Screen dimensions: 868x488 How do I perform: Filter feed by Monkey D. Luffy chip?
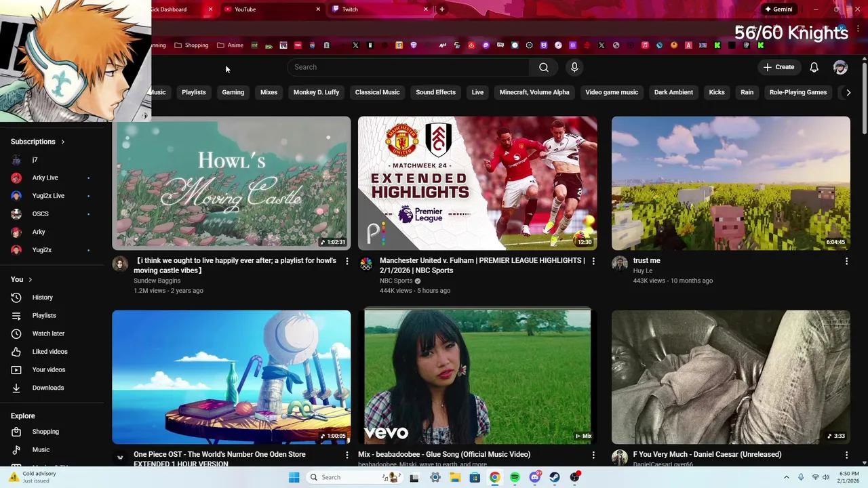(x=316, y=92)
